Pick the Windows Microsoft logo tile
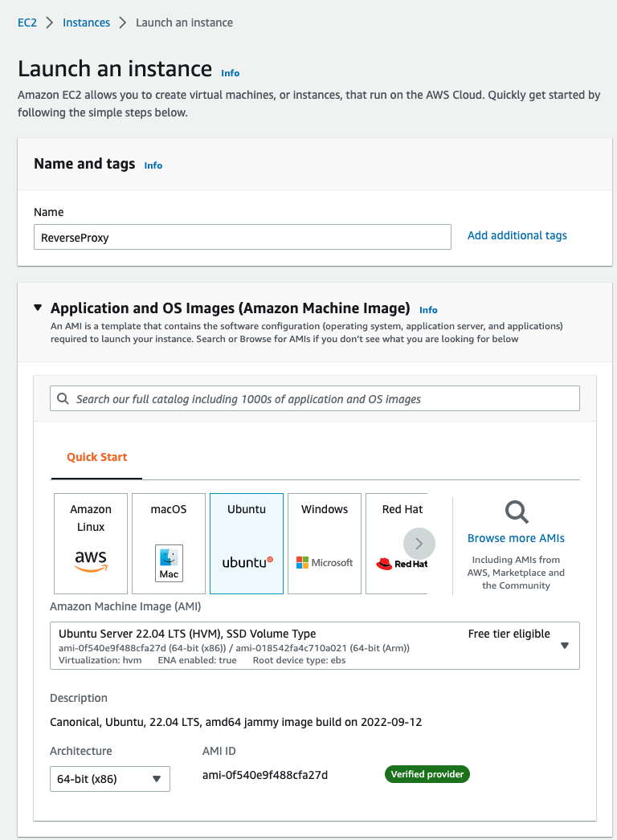 click(325, 543)
